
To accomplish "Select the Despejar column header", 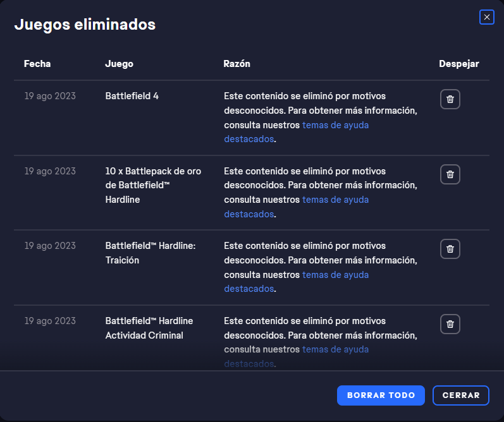I will pyautogui.click(x=459, y=64).
